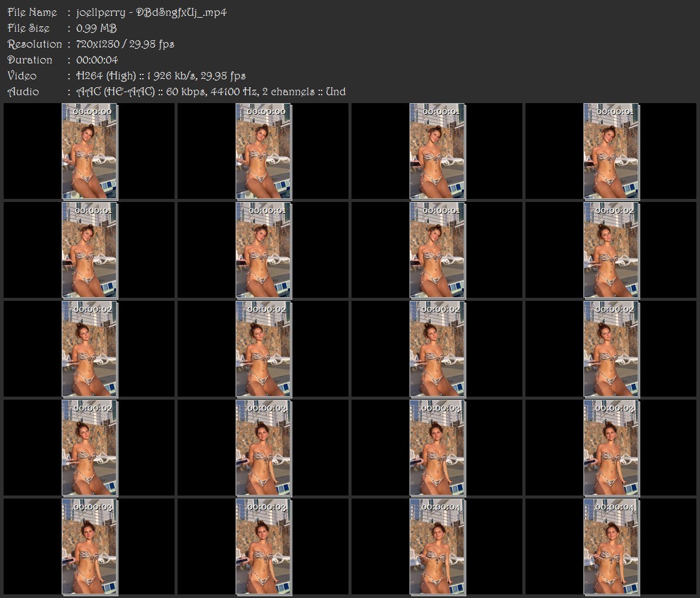
Task: Select the duration value '00:00:04'
Action: [97, 60]
